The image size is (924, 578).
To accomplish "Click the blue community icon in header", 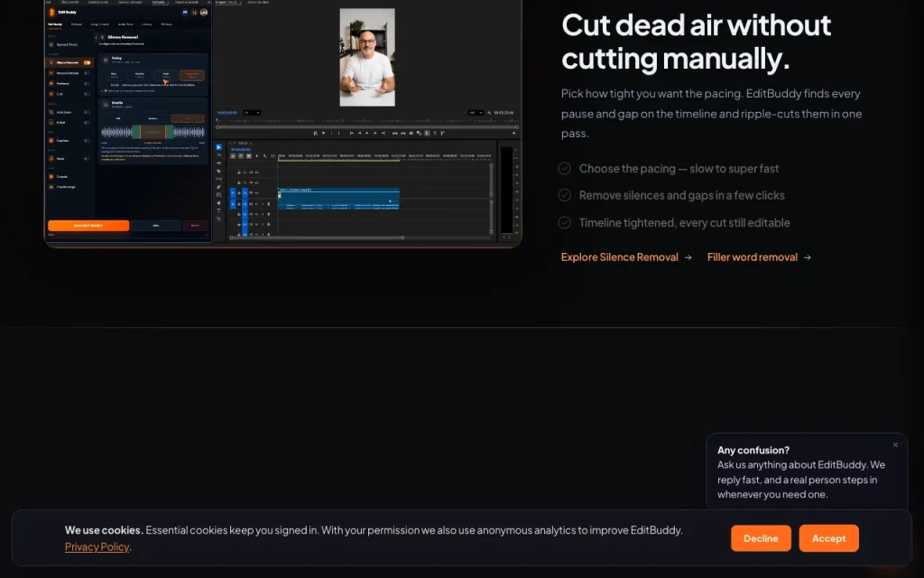I will pyautogui.click(x=185, y=13).
